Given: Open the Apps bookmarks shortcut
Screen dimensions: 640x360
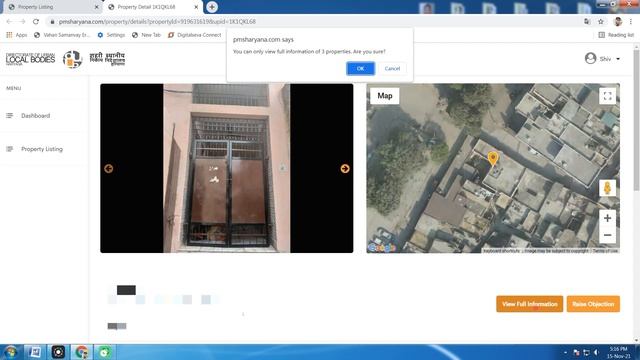Looking at the screenshot, I should [17, 35].
